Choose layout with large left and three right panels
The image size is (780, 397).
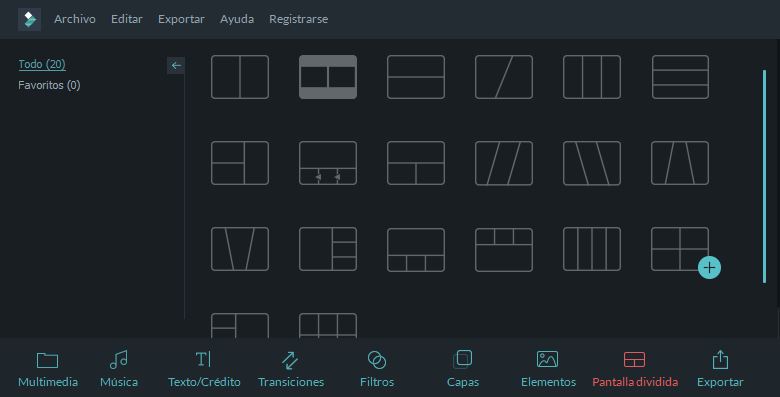coord(328,249)
